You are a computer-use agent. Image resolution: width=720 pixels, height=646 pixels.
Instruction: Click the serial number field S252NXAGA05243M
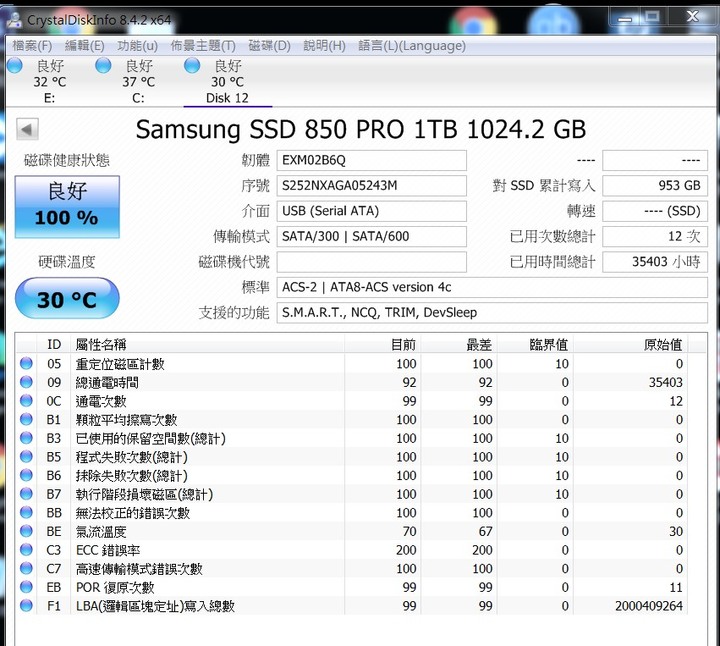(371, 185)
